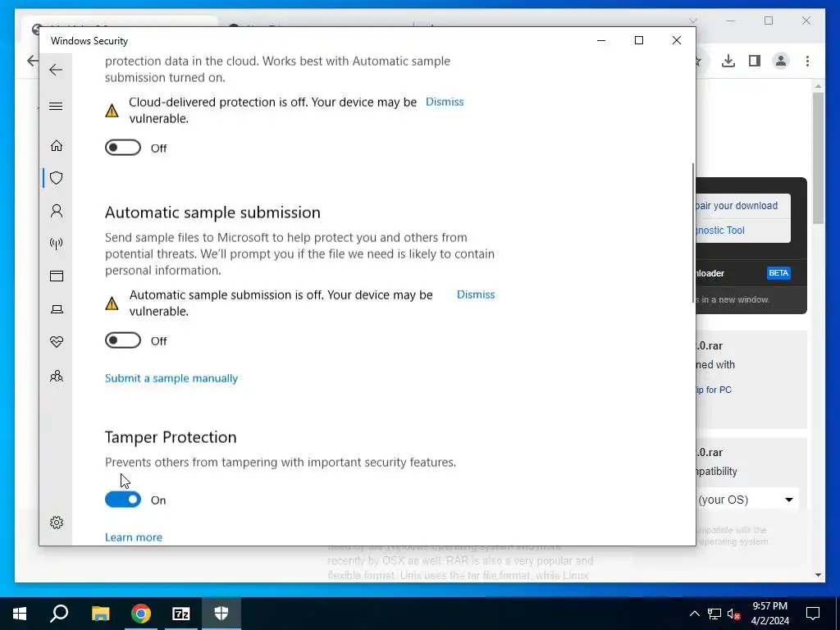The height and width of the screenshot is (630, 840).
Task: Click muted volume icon in tray
Action: (x=734, y=614)
